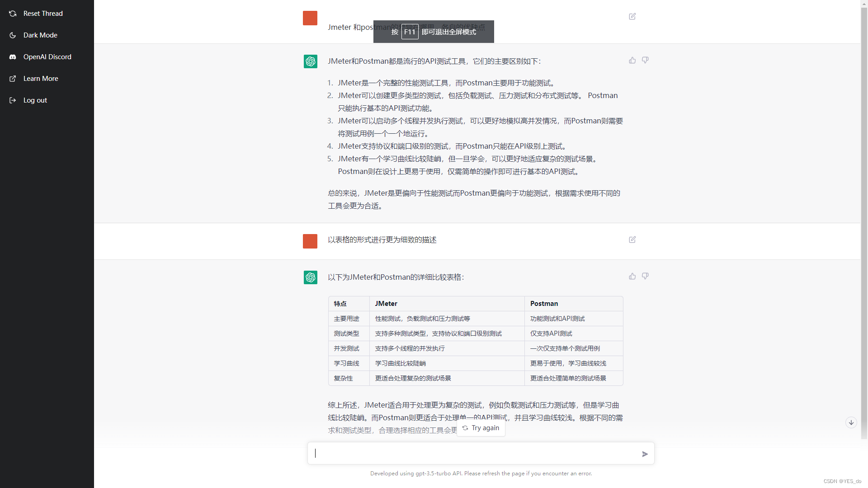Click the 'Developed using gpt-3.5-turbo API' footer text

(481, 473)
